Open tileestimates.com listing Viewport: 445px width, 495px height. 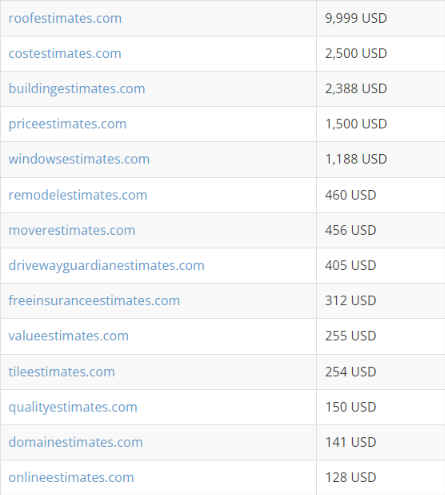(x=62, y=372)
